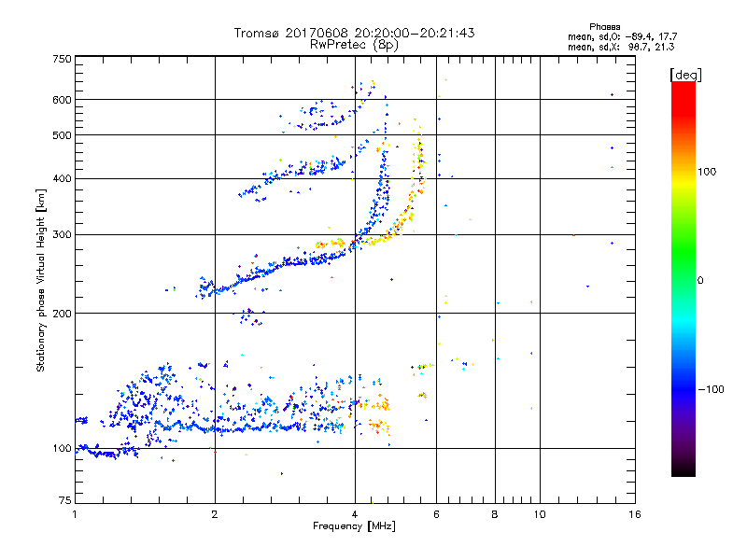Click the 75 tick label on the height axis
The width and height of the screenshot is (747, 560).
(64, 500)
